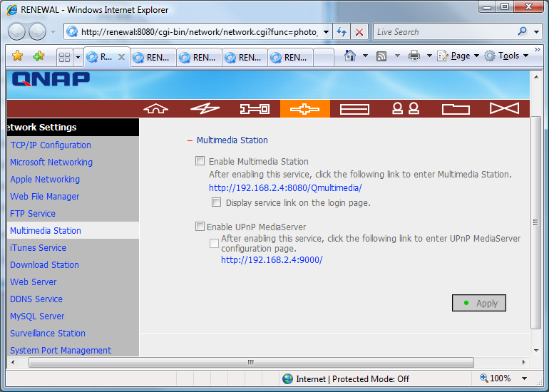The height and width of the screenshot is (392, 549).
Task: Click the browser Refresh icon
Action: [342, 32]
